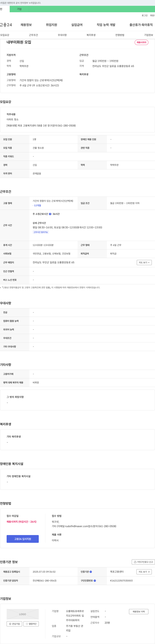The image size is (155, 644).
Task: Add company via the 관심기업 star button
Action: coord(14,624)
